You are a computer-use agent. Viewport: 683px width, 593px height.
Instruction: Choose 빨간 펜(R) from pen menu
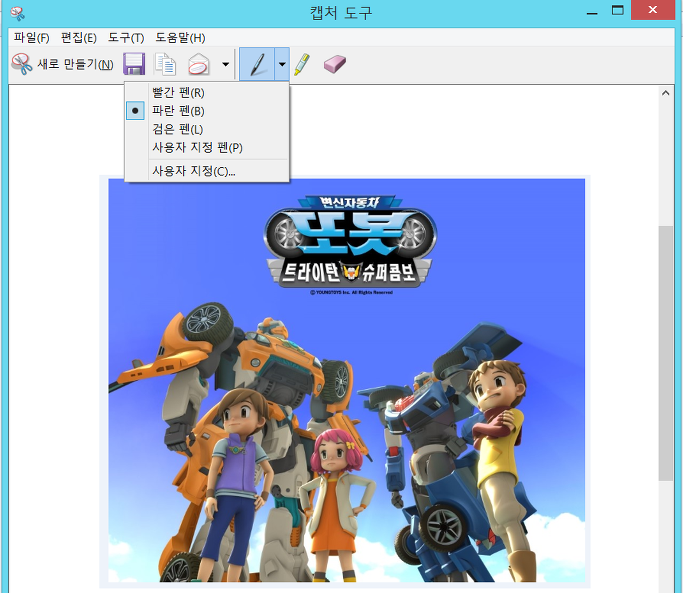207,92
